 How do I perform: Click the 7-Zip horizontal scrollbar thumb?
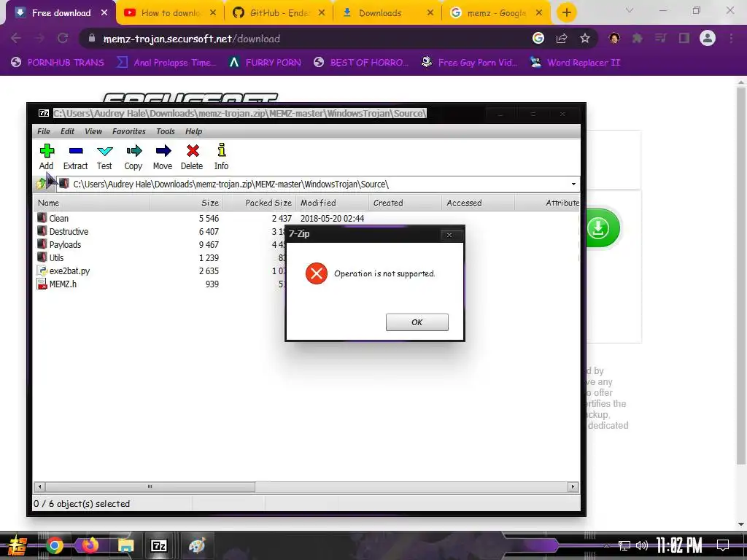coord(150,486)
